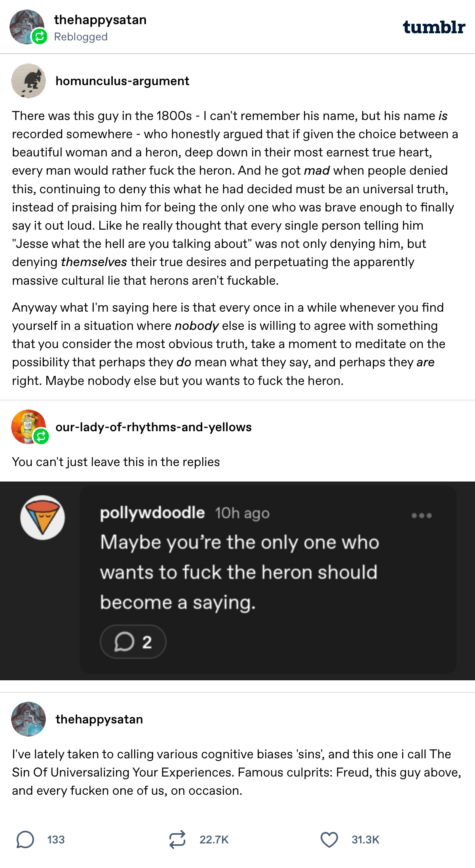Click the reply count bubble showing 2

point(133,642)
